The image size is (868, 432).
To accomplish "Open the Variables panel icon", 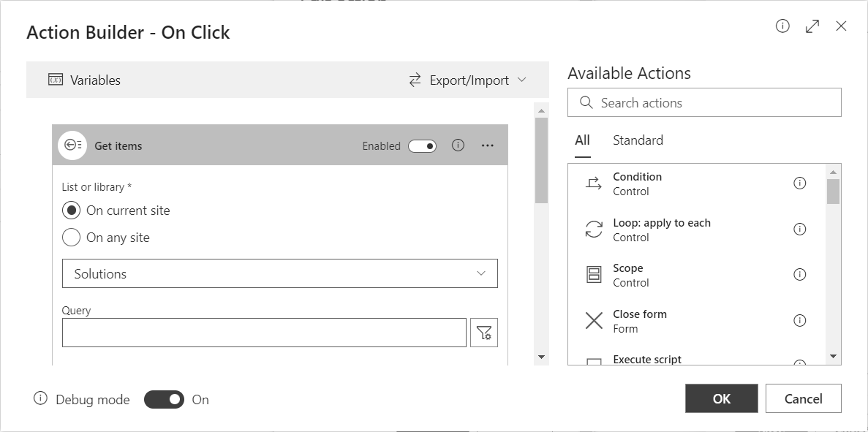I will 56,80.
